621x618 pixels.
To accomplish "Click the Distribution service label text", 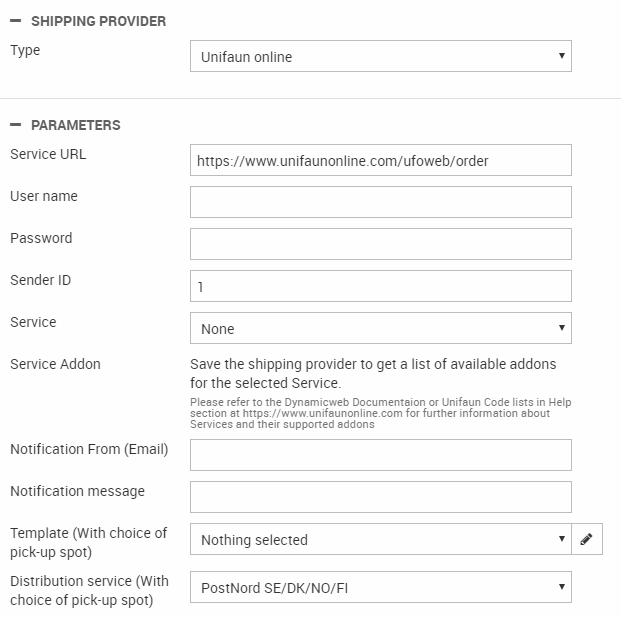I will [x=89, y=590].
